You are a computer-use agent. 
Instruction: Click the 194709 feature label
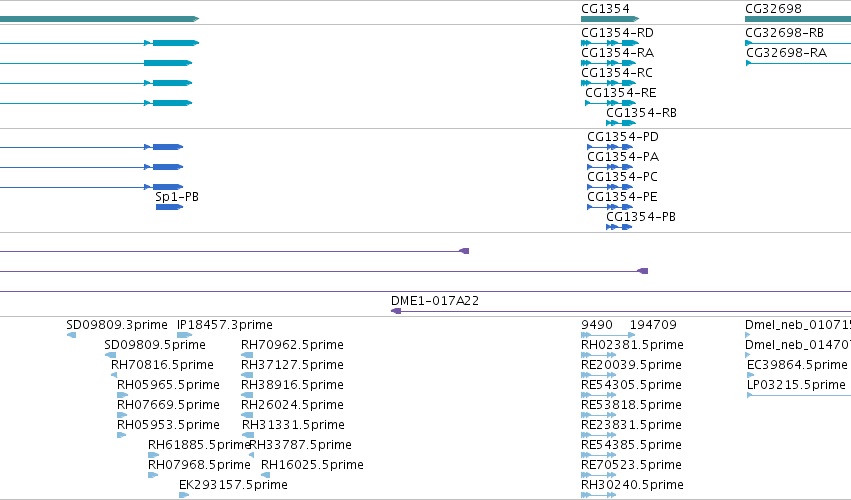click(x=653, y=325)
